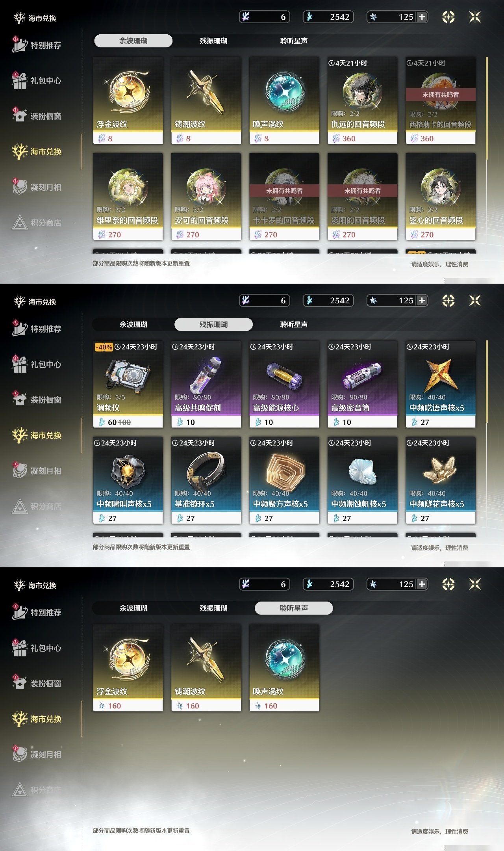Choose the 高级密音筒 item
The height and width of the screenshot is (851, 504).
coord(362,384)
